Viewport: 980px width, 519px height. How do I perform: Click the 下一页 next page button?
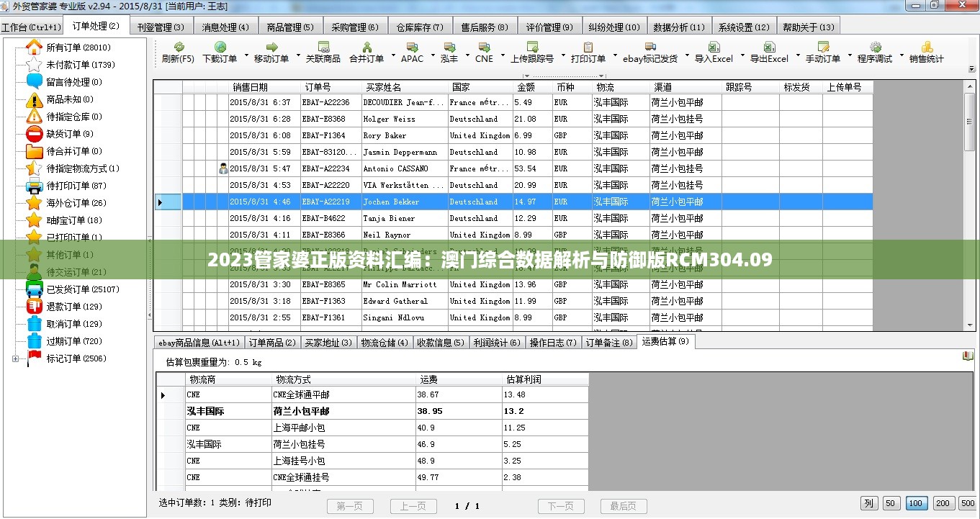560,506
